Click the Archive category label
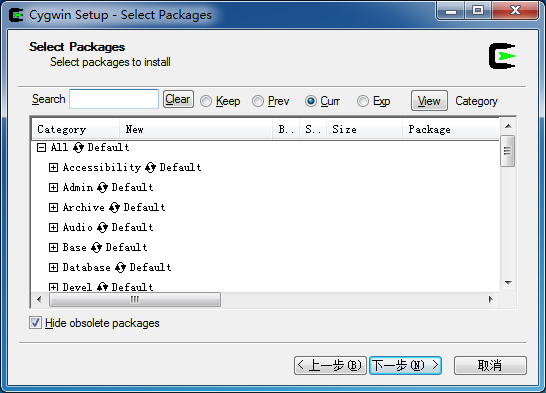This screenshot has width=546, height=393. 84,208
